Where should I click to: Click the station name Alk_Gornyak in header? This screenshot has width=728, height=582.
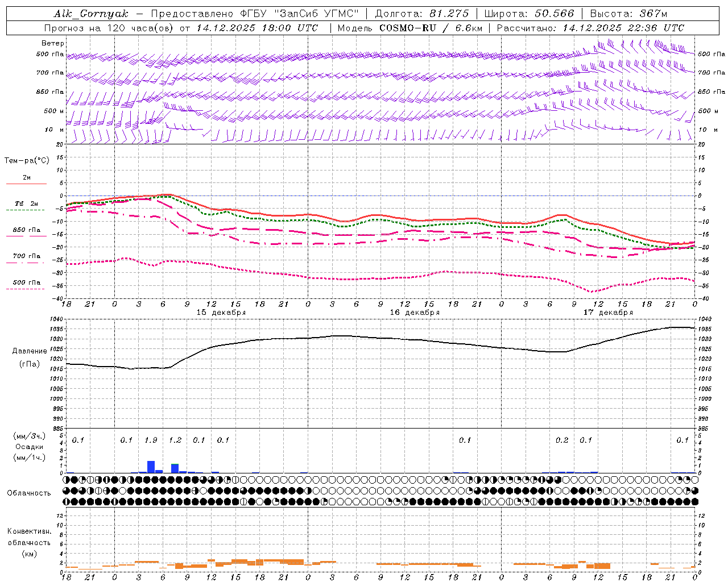click(91, 14)
